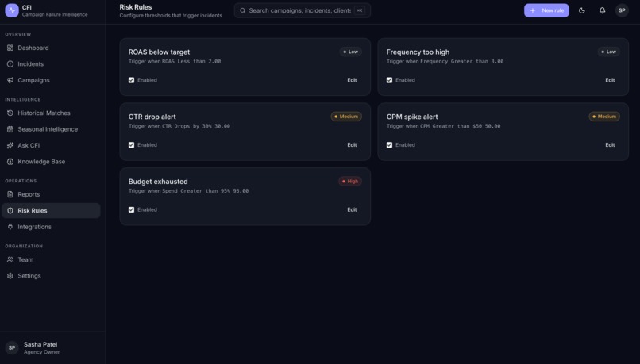Disable the ROAS below target rule checkbox
This screenshot has width=640, height=364.
(x=132, y=80)
